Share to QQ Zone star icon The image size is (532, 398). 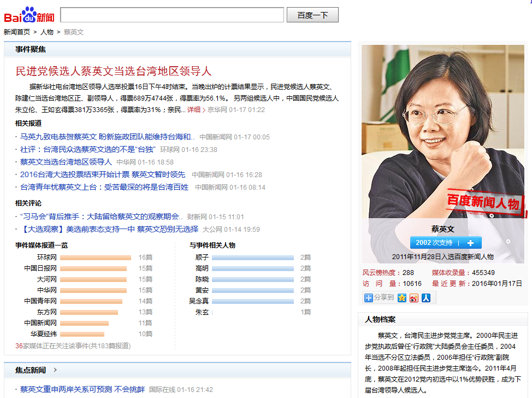(x=402, y=298)
